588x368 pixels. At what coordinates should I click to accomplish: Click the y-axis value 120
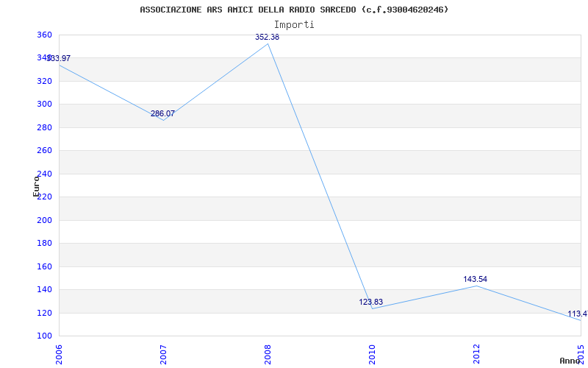(44, 313)
